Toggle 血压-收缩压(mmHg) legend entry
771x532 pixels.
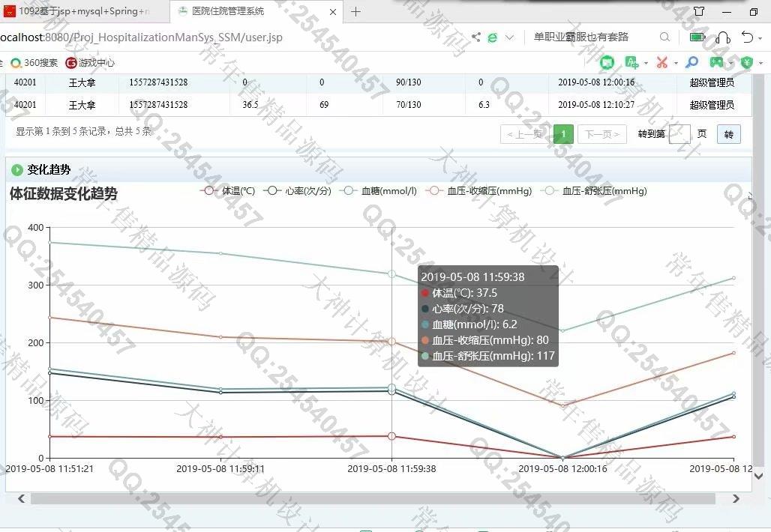click(x=478, y=191)
